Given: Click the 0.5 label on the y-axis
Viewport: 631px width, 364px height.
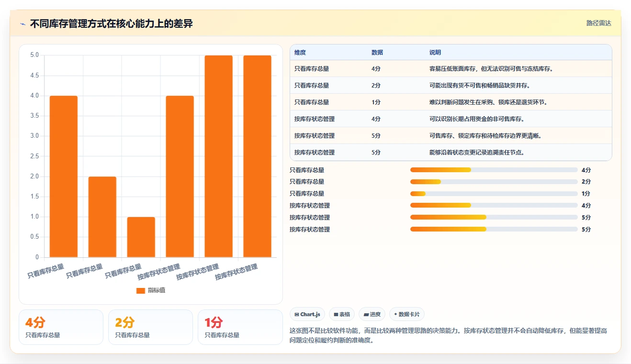Looking at the screenshot, I should (x=34, y=237).
